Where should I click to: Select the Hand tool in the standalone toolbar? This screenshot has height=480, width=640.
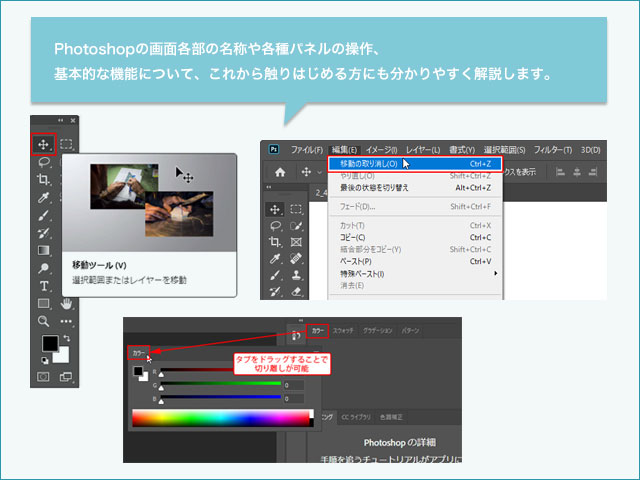click(66, 303)
